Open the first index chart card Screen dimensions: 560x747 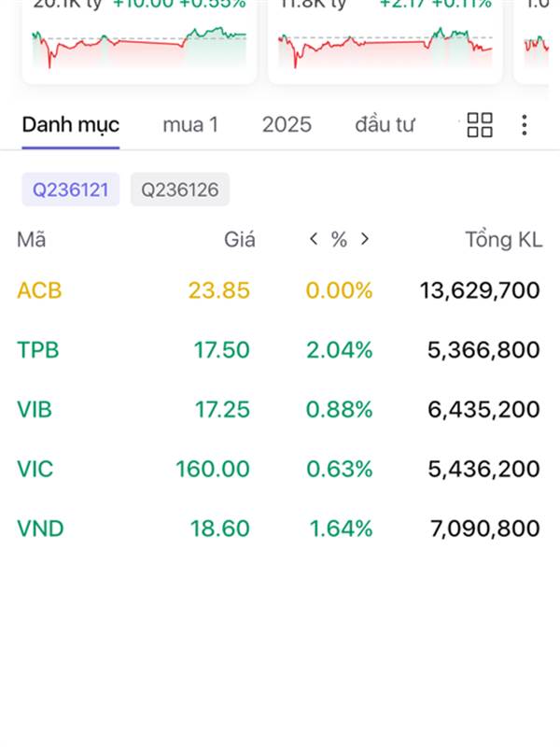[139, 42]
